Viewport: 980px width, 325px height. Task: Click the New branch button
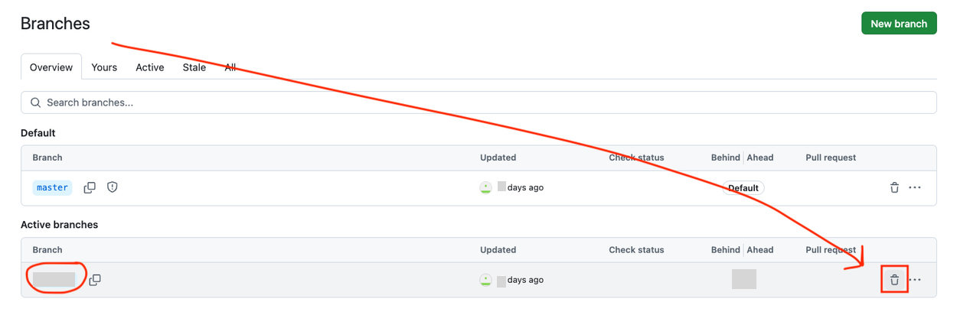(899, 24)
